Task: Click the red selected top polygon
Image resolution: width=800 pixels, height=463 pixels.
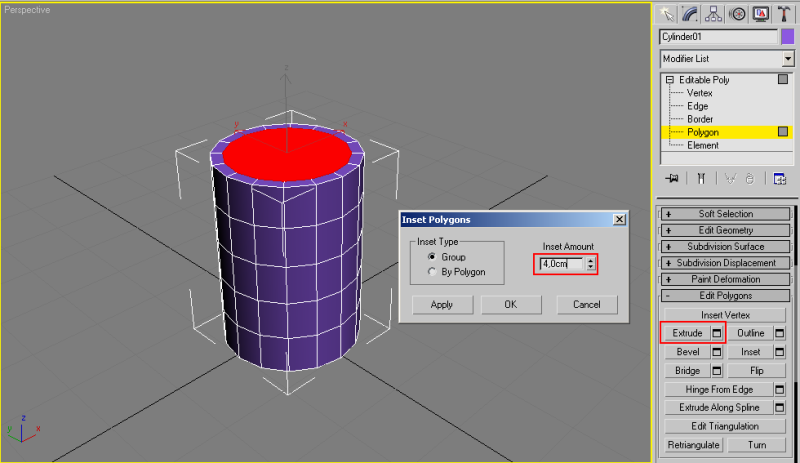Action: coord(287,155)
